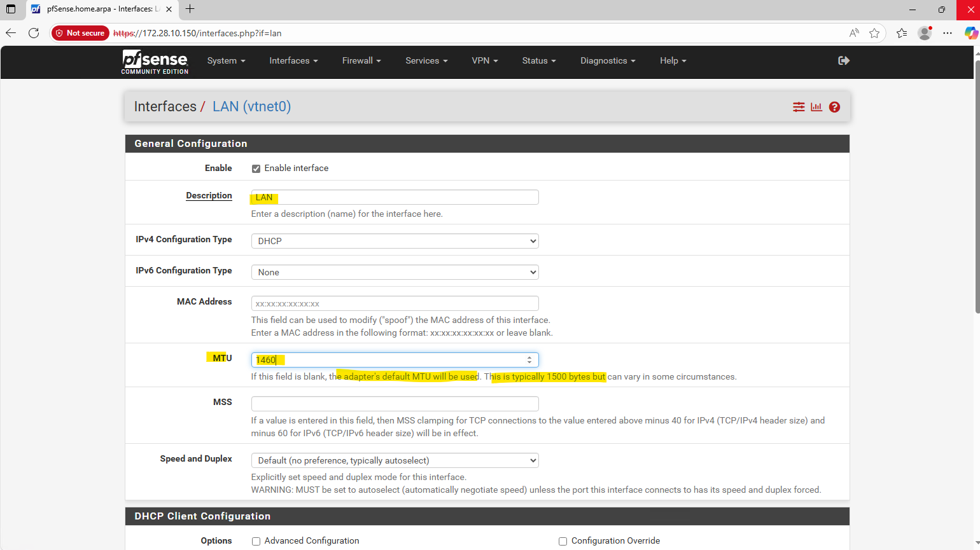This screenshot has height=550, width=980.
Task: Click the pfSense Community Edition logo
Action: coord(155,62)
